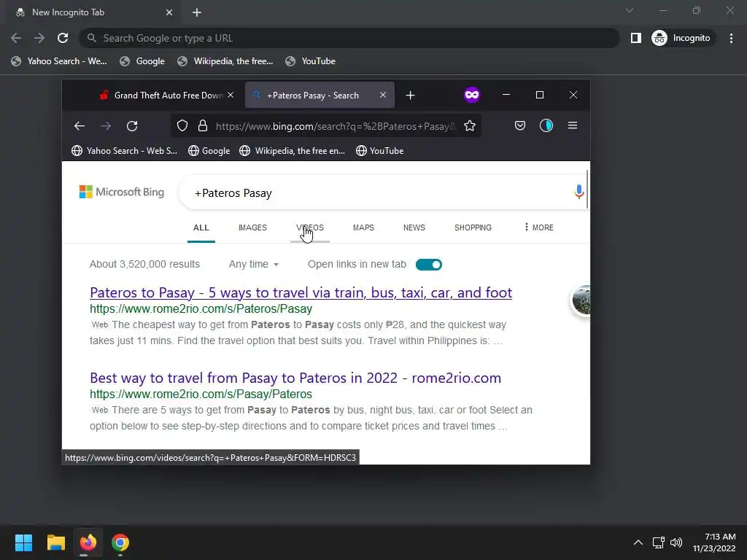Viewport: 747px width, 560px height.
Task: Open Chrome side panel icon
Action: [636, 38]
